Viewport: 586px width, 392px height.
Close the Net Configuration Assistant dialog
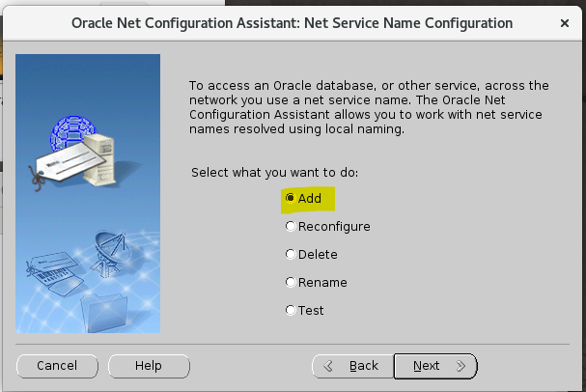point(565,23)
